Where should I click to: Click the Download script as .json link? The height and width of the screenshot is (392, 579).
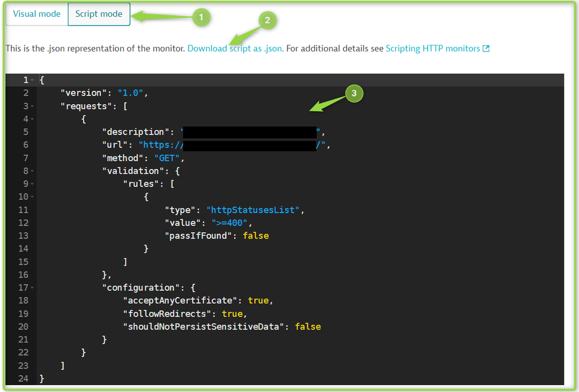pos(235,49)
